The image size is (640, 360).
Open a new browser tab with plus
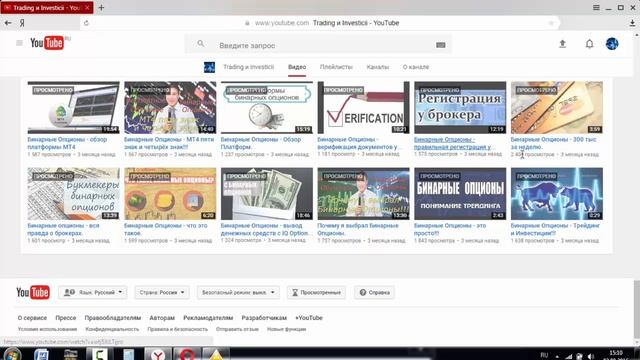(x=101, y=7)
